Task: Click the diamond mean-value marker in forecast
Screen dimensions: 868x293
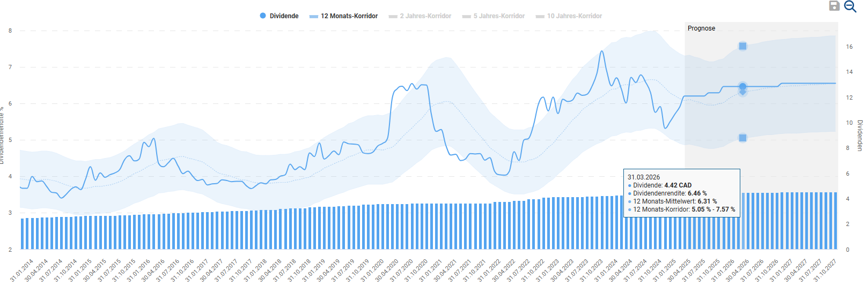Action: (742, 92)
